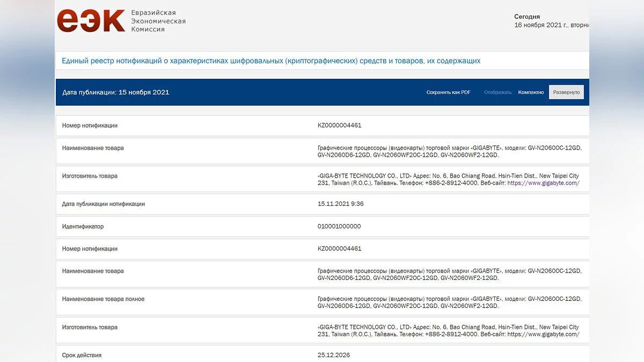Open gigabyte.com link in first Изготовитель row

tap(543, 183)
